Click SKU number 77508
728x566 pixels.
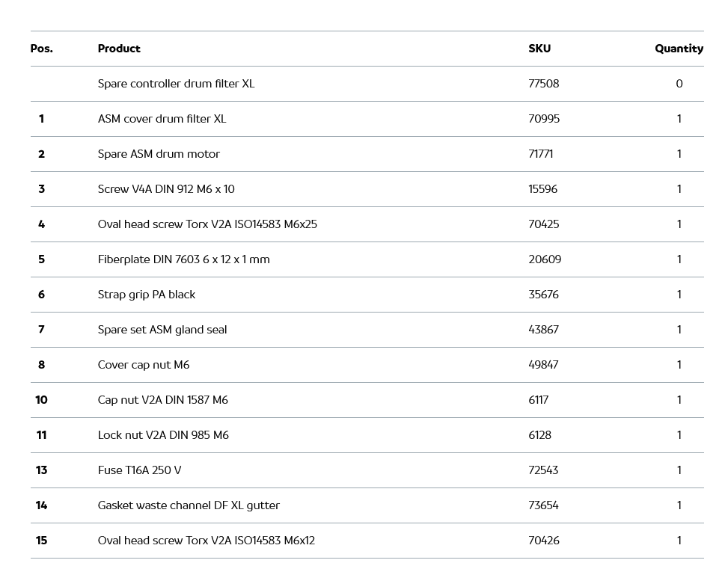[x=543, y=84]
